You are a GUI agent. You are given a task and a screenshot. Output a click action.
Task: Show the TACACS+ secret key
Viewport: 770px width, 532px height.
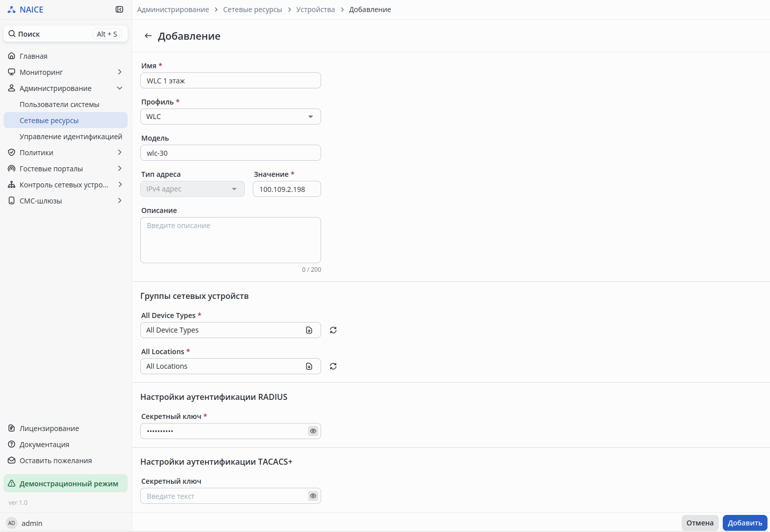point(313,496)
